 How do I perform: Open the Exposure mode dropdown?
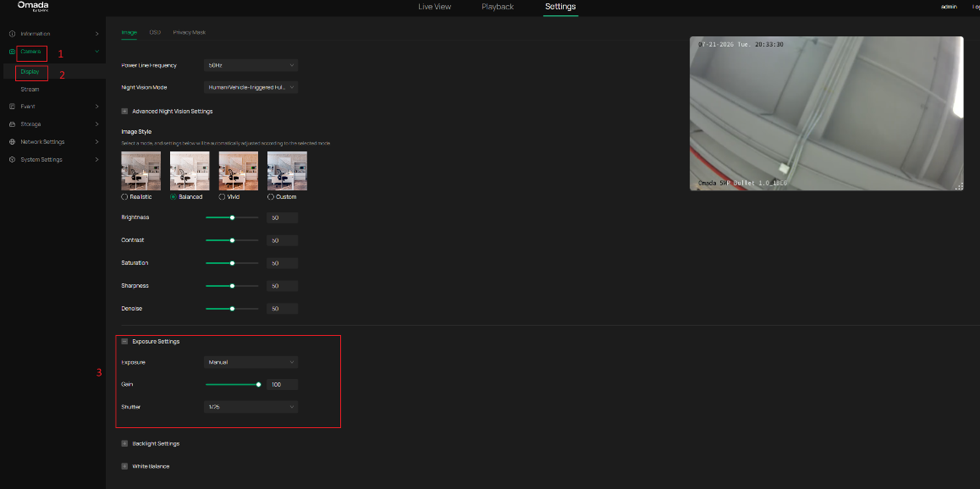click(251, 362)
